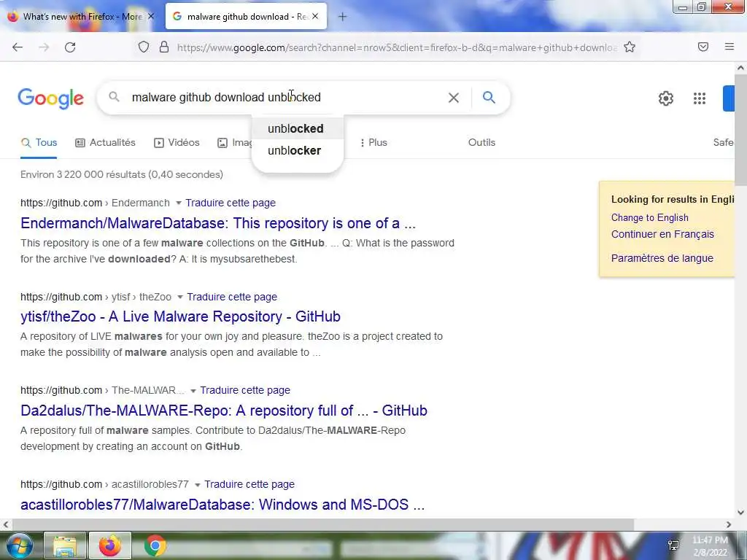Bookmark this page with the star
The image size is (747, 560).
tap(630, 47)
